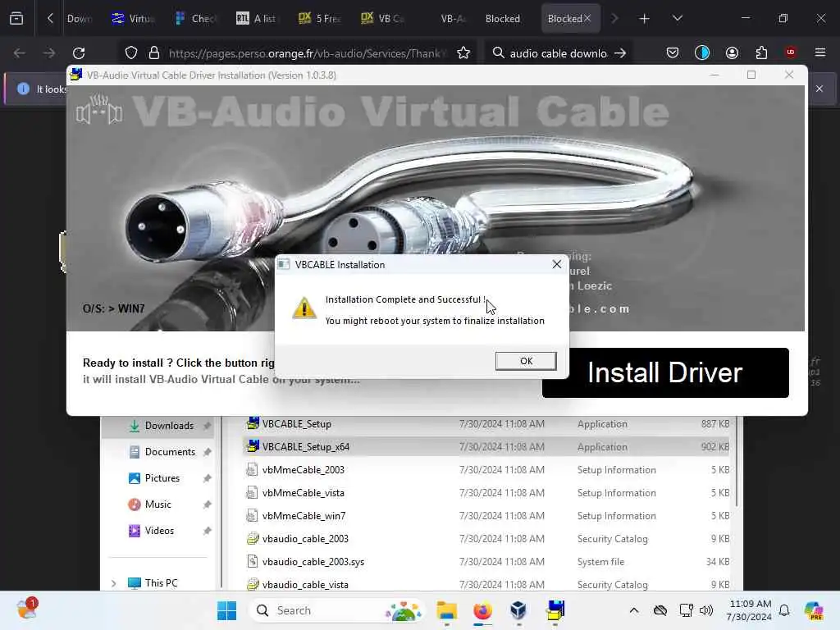Click taskbar Search box
840x630 pixels.
[x=336, y=610]
